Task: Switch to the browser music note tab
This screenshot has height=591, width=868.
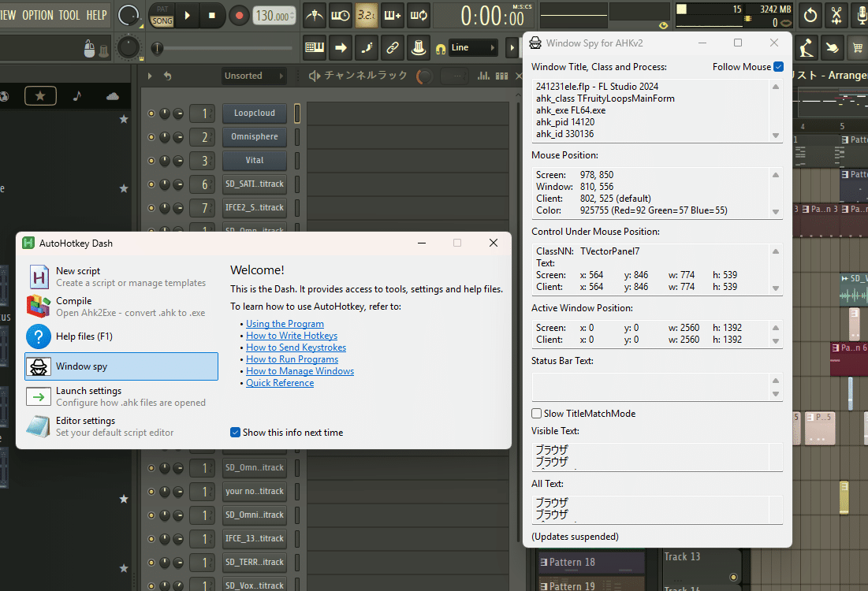Action: click(77, 95)
